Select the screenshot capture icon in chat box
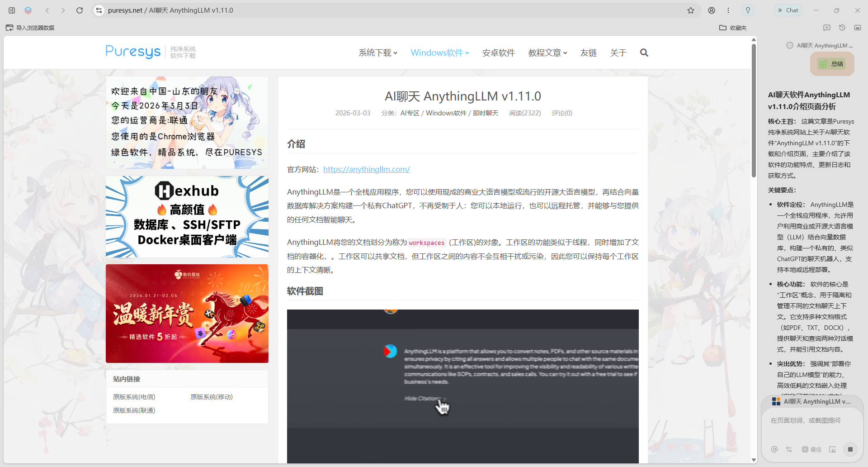Viewport: 868px width, 467px height. point(833,450)
